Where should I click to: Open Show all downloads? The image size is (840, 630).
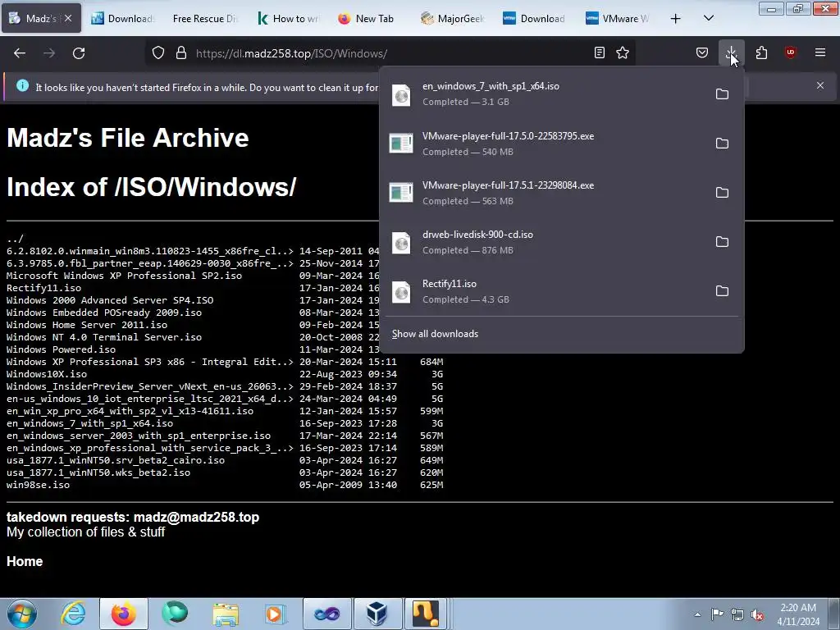435,334
